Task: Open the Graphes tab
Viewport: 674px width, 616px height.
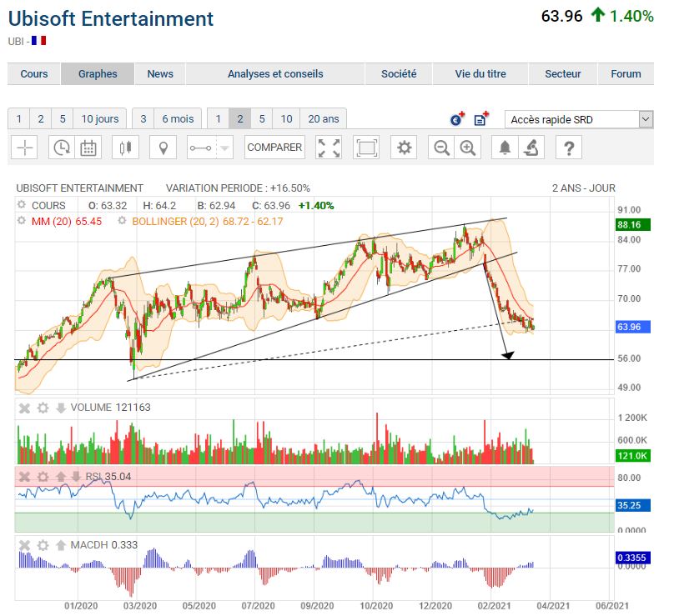Action: (x=98, y=74)
